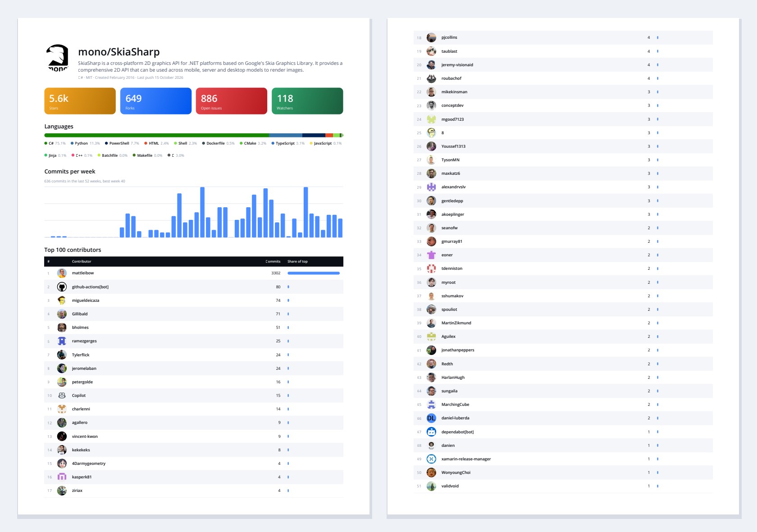The height and width of the screenshot is (532, 757).
Task: Click contributor name validvoid
Action: pyautogui.click(x=450, y=486)
